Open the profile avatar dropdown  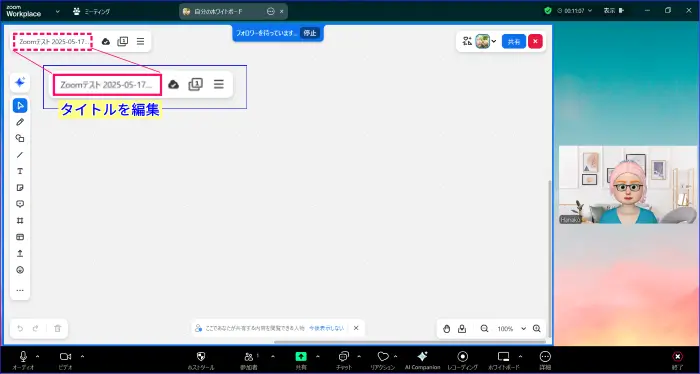486,42
